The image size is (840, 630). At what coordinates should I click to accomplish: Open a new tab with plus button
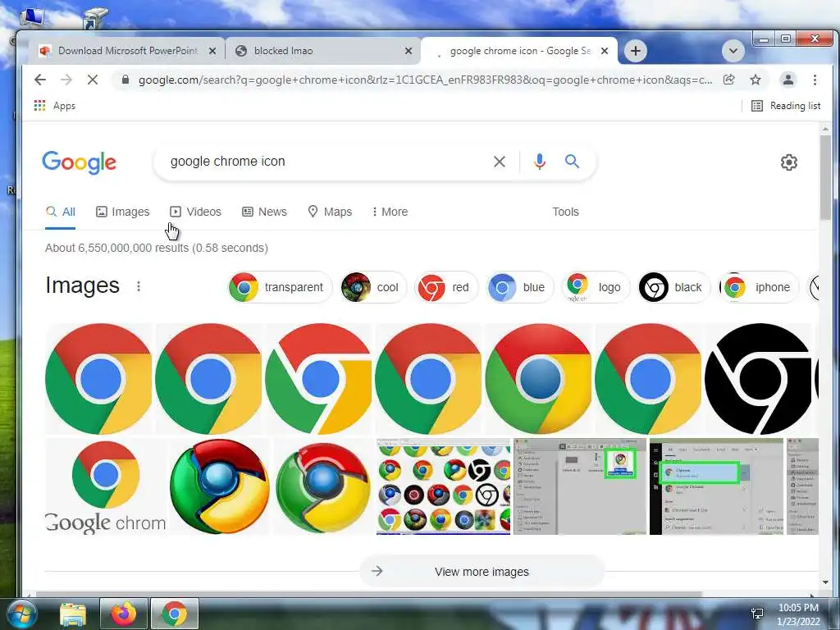[x=636, y=51]
